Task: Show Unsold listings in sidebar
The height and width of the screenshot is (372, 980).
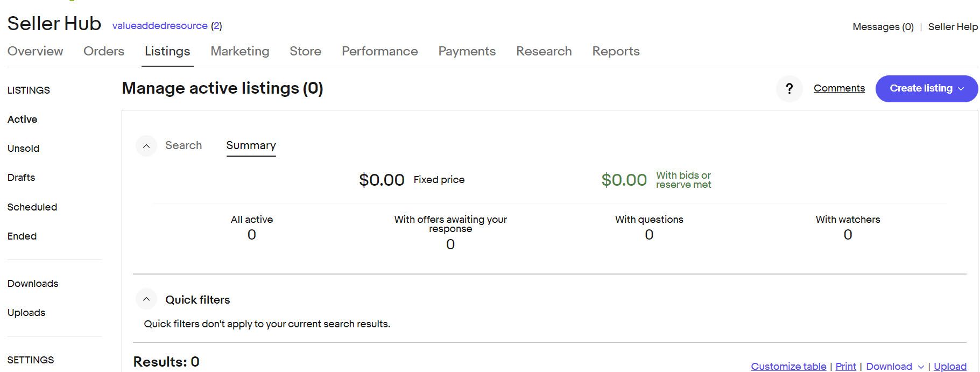Action: click(x=24, y=149)
